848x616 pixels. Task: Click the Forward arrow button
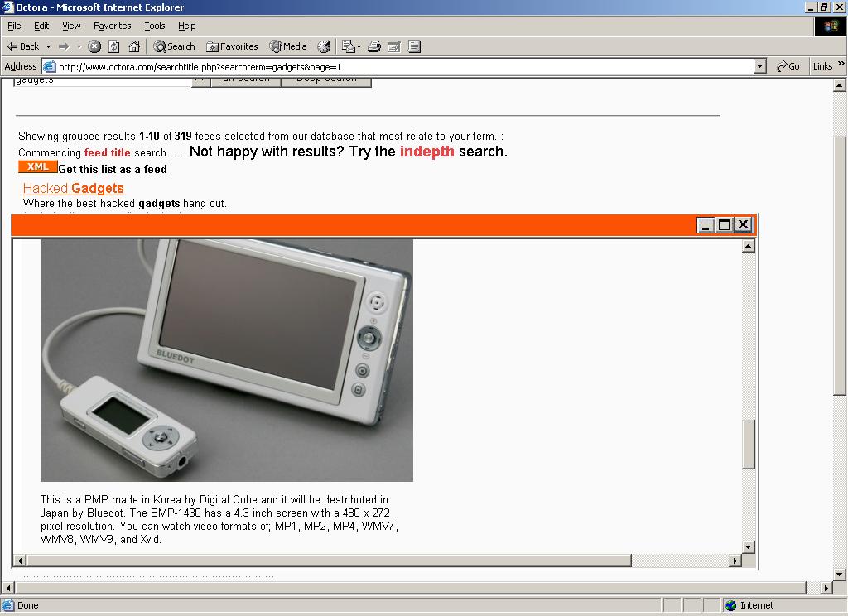(x=64, y=46)
